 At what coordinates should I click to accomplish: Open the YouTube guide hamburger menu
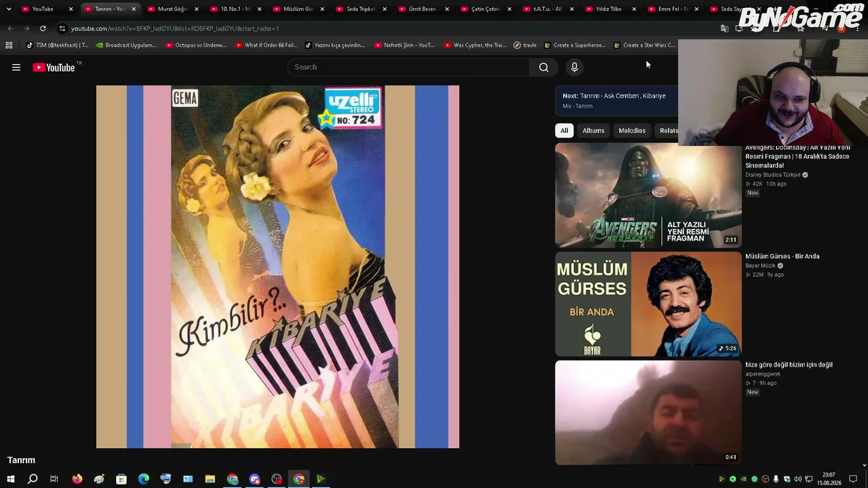(x=16, y=67)
